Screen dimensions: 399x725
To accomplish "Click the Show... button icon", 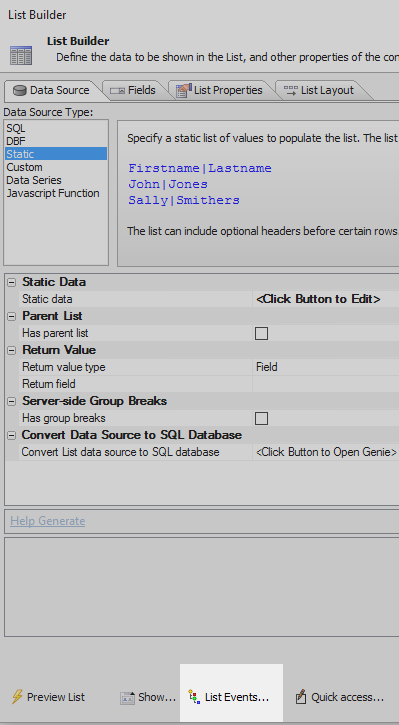I will pyautogui.click(x=127, y=698).
